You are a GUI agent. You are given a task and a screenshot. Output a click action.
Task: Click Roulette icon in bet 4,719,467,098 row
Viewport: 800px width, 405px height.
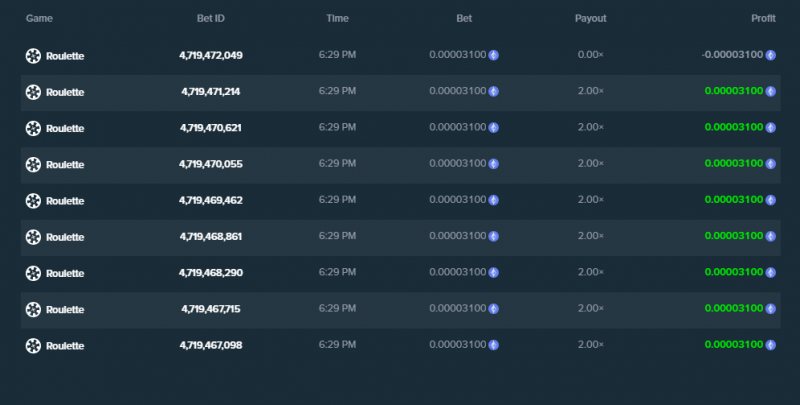[33, 345]
